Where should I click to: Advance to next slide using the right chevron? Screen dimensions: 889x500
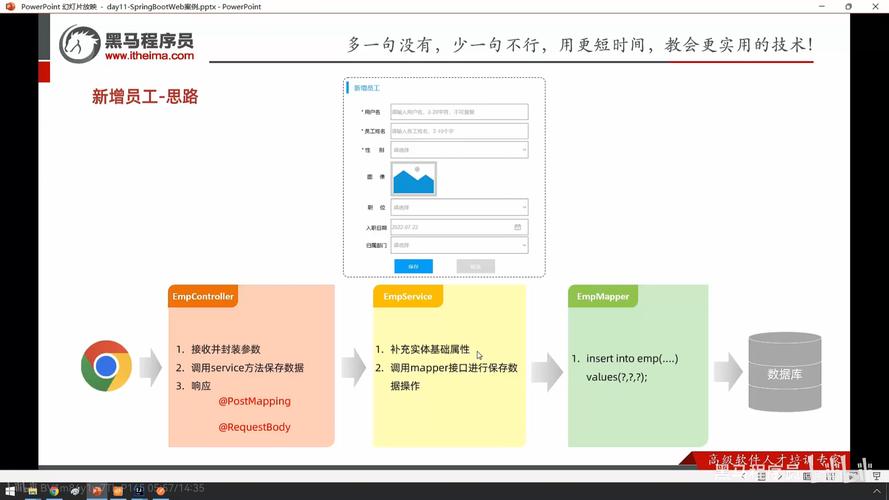click(x=780, y=476)
